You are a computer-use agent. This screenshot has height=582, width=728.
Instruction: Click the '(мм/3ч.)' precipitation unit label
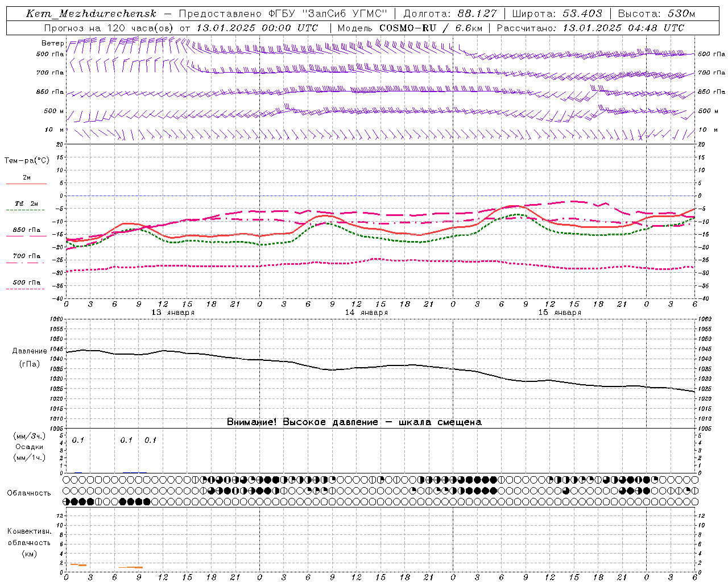click(x=30, y=436)
